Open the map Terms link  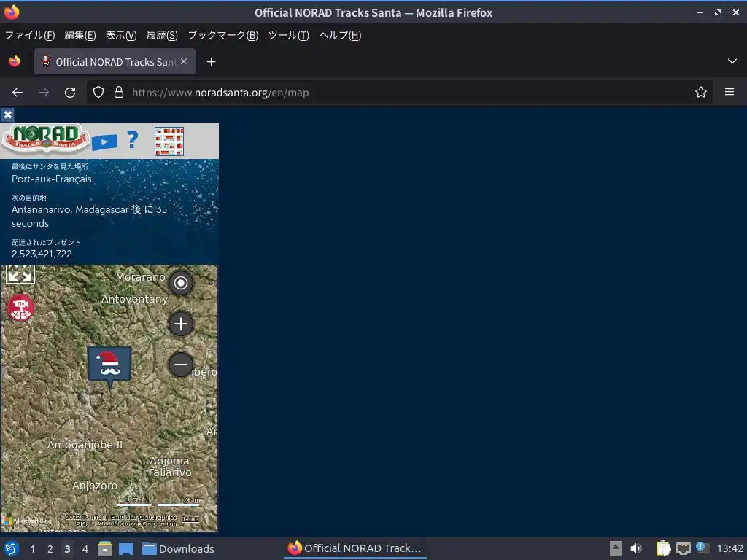(190, 518)
